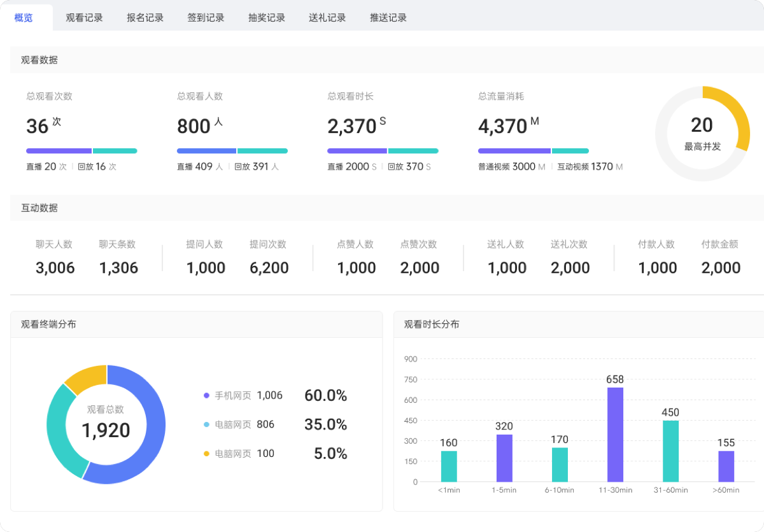
Task: Switch to the 观看记录 tab
Action: (x=85, y=18)
